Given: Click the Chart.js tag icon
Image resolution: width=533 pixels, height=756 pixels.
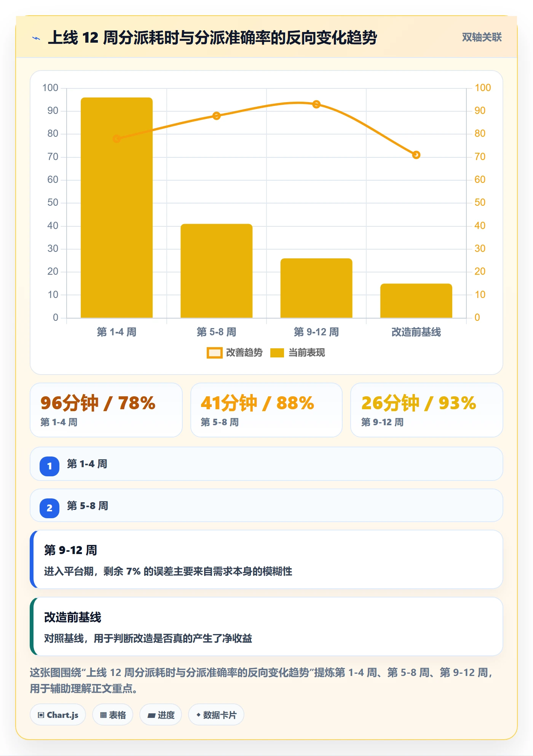Looking at the screenshot, I should (41, 715).
